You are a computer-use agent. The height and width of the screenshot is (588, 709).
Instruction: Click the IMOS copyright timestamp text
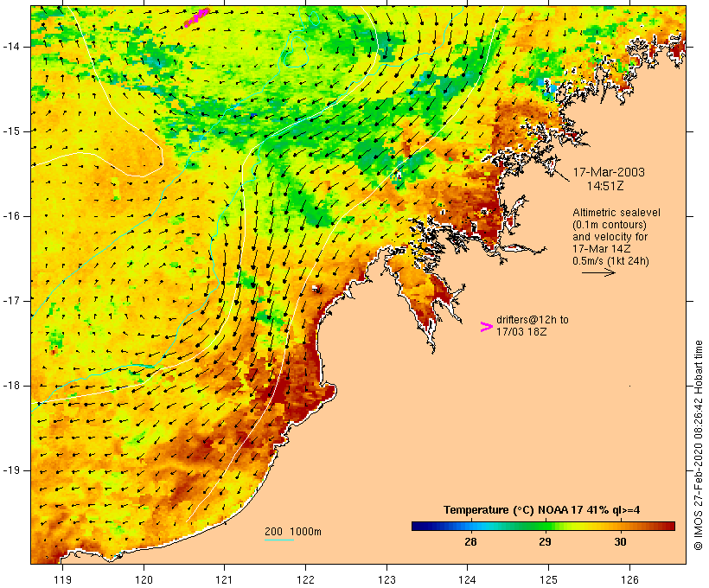[698, 445]
